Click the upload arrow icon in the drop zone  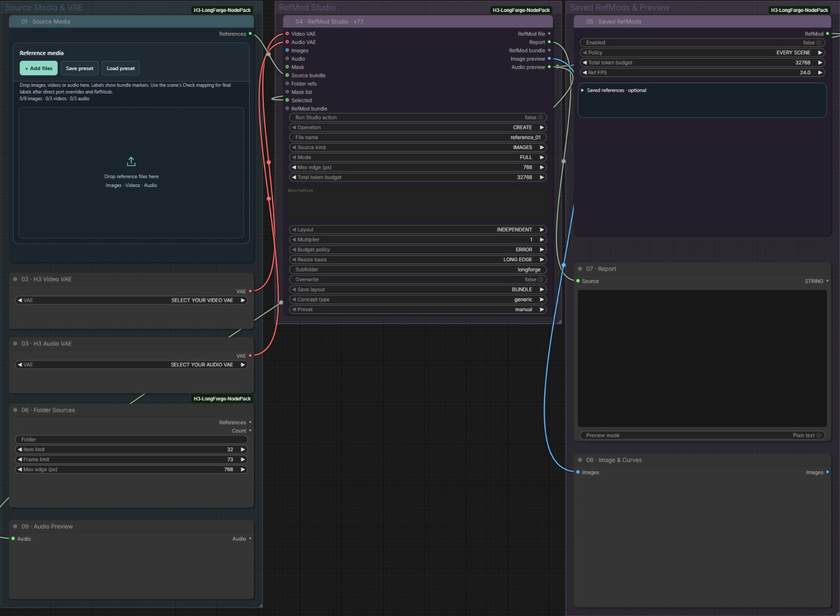[131, 162]
